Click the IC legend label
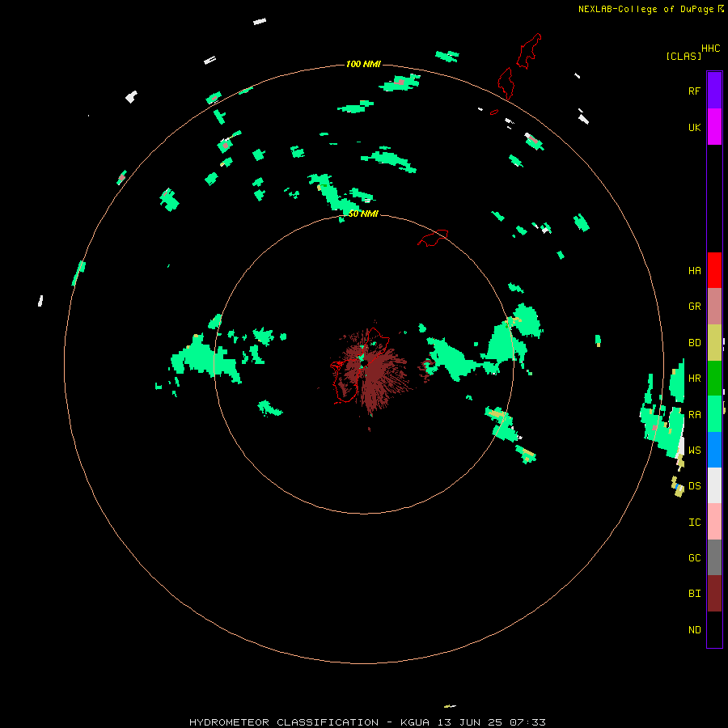Screen dimensions: 728x728 (x=694, y=523)
